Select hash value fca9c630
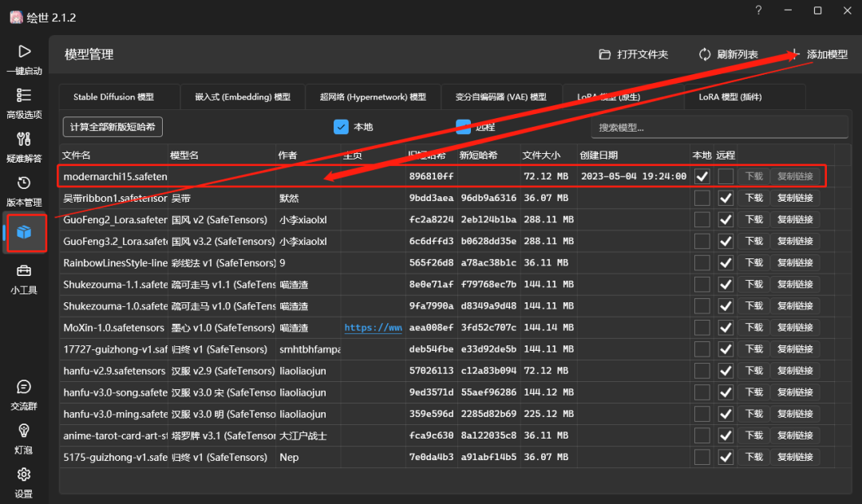Screen dimensions: 862x504 click(x=432, y=435)
